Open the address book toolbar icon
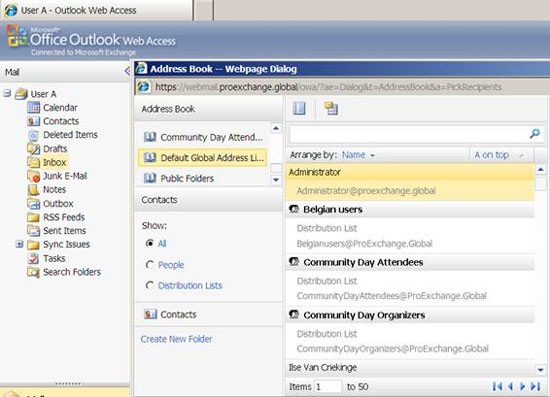This screenshot has width=550, height=397. click(299, 108)
